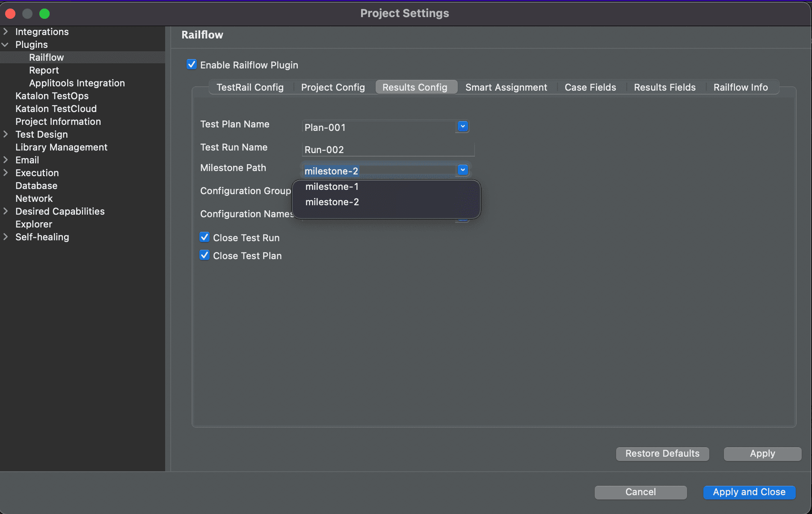This screenshot has width=812, height=514.
Task: Open Library Management settings
Action: (x=61, y=147)
